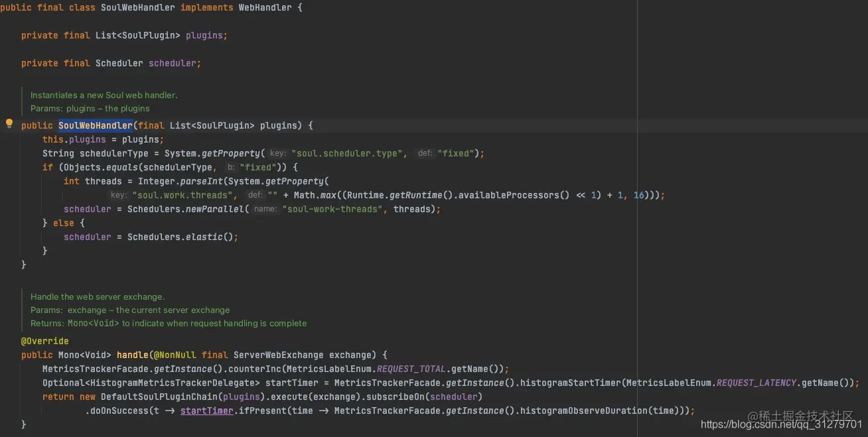Select the comment 'Handle the web server exchange.'
Viewport: 868px width, 437px height.
click(98, 296)
